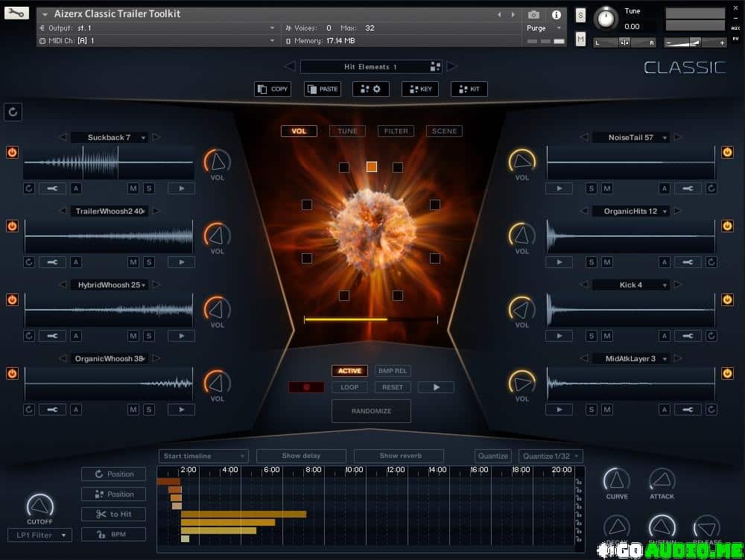Open the Suckback 7 layer wrench settings

pos(52,188)
